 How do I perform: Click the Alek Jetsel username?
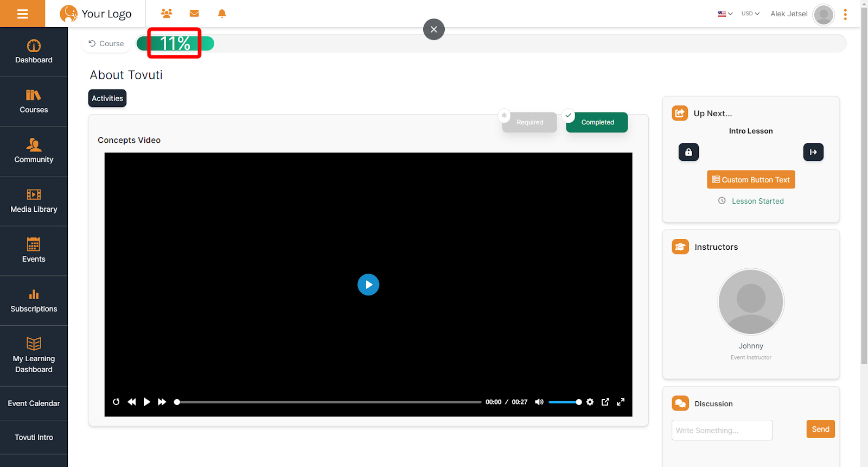789,14
